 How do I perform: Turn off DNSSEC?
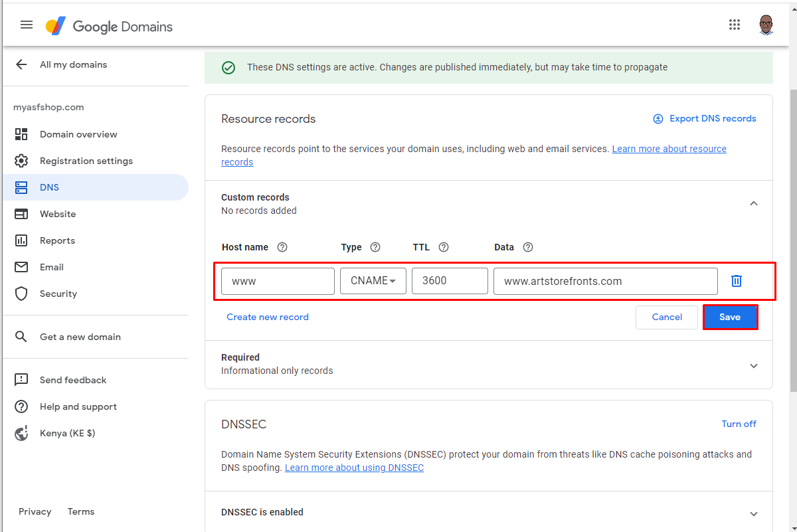point(739,424)
